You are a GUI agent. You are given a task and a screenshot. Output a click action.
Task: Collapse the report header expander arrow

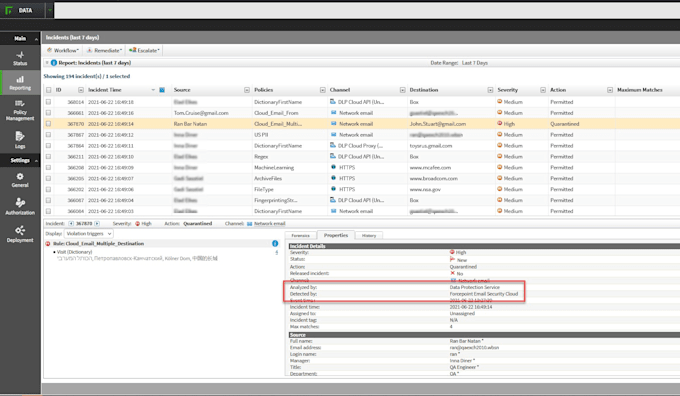(47, 63)
